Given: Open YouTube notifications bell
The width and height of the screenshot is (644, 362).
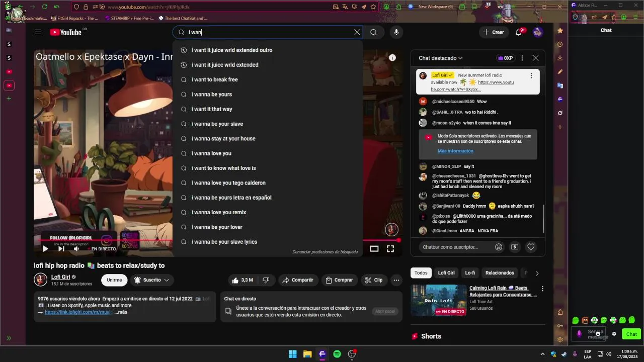Looking at the screenshot, I should (x=519, y=32).
